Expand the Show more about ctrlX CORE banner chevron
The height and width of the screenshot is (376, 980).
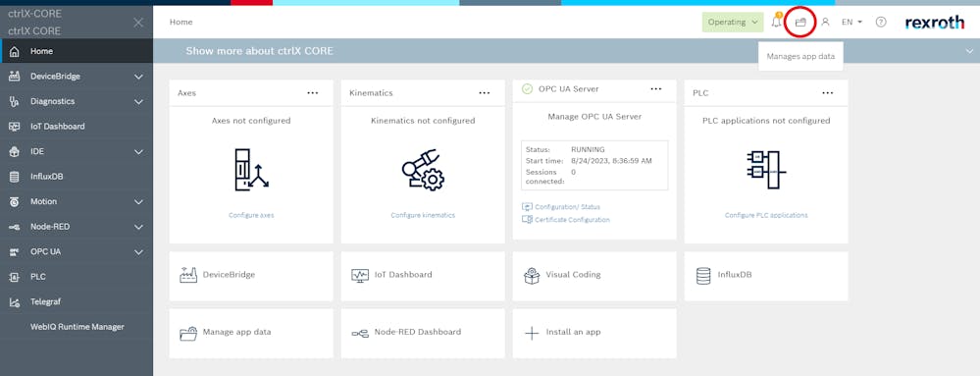(968, 51)
